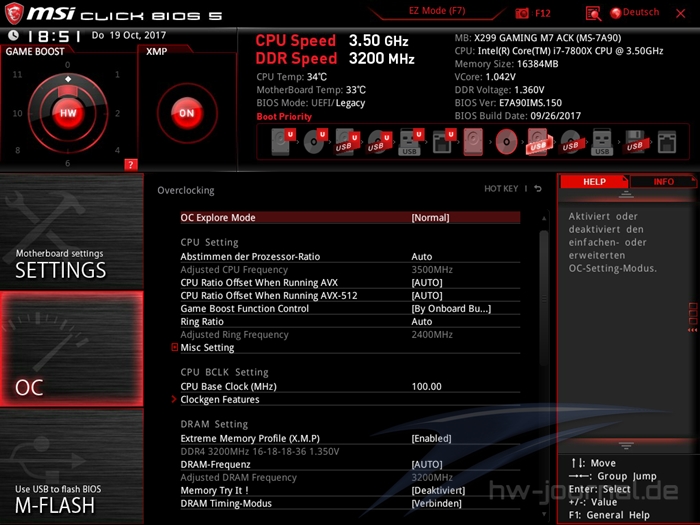
Task: Click the legacy network boot icon
Action: coord(667,142)
